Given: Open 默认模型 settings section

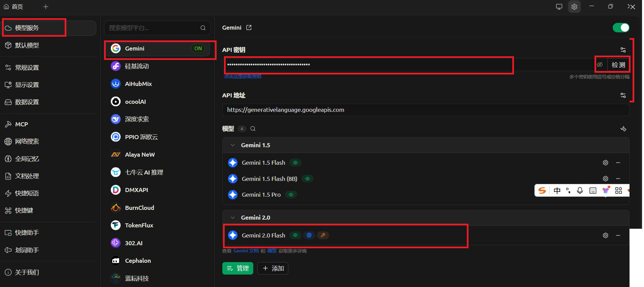Looking at the screenshot, I should [49, 45].
